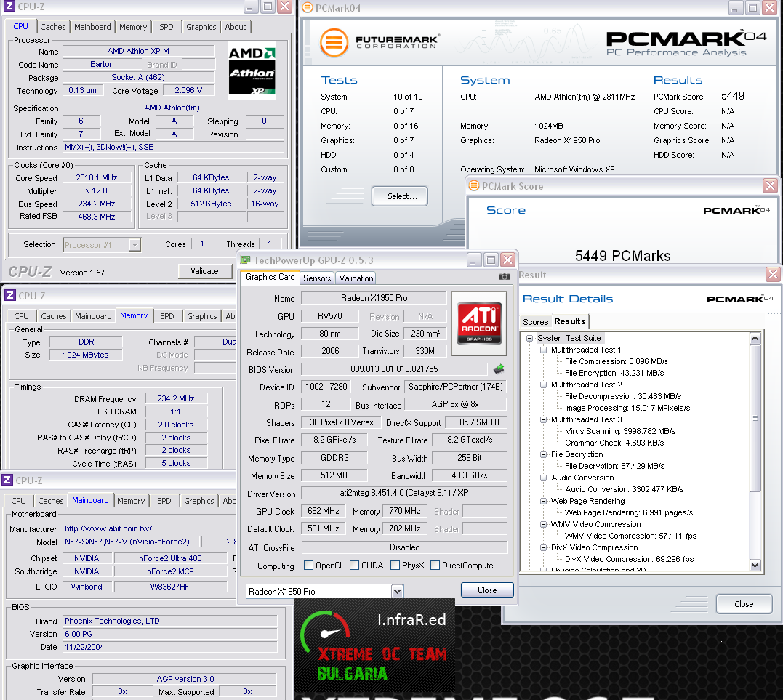The image size is (783, 700).
Task: Click the GPU-Z screenshot camera icon
Action: tap(505, 277)
